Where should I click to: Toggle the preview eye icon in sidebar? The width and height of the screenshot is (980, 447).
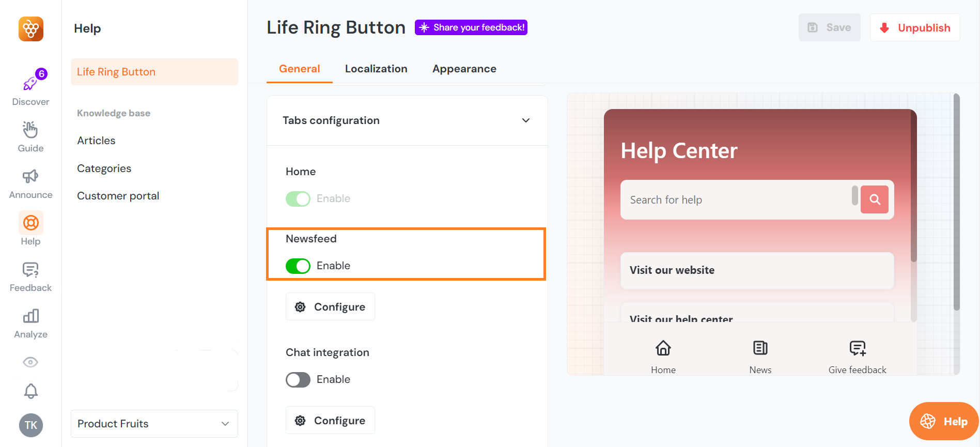tap(30, 362)
